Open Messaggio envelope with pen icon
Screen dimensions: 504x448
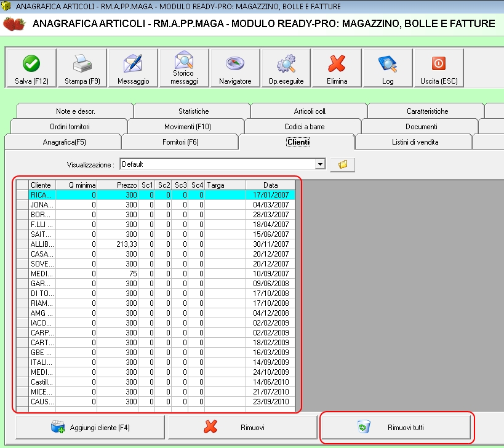click(133, 63)
